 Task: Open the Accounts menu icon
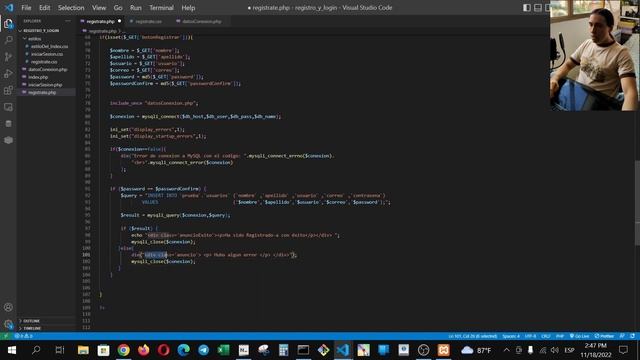(8, 307)
